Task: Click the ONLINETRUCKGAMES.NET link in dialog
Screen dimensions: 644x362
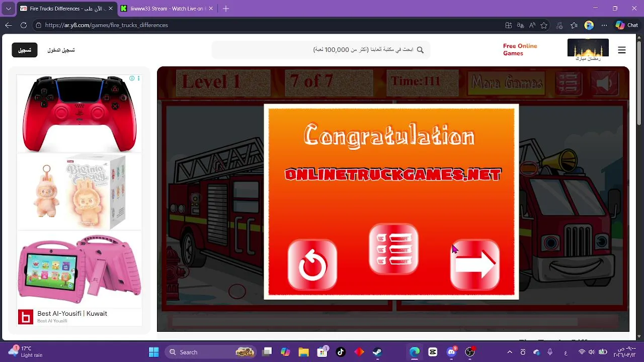Action: pyautogui.click(x=393, y=174)
